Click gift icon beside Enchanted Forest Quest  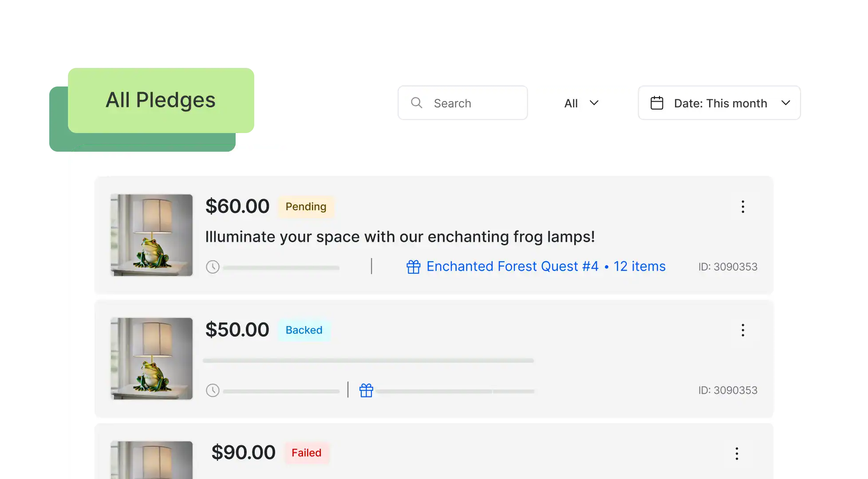(413, 267)
